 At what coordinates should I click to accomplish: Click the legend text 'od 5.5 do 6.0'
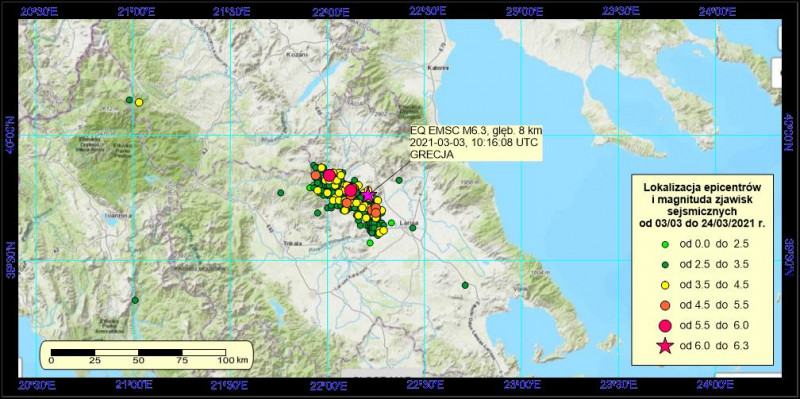[x=713, y=326]
